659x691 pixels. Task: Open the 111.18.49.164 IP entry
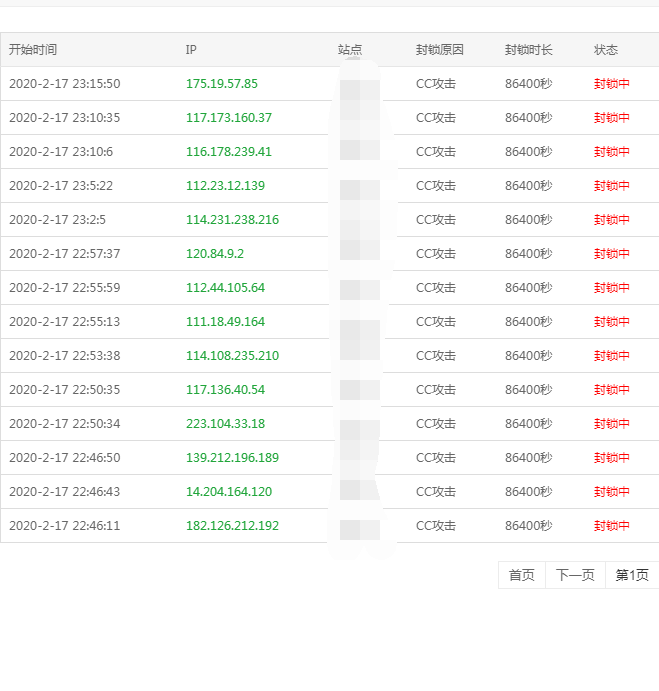pyautogui.click(x=225, y=322)
